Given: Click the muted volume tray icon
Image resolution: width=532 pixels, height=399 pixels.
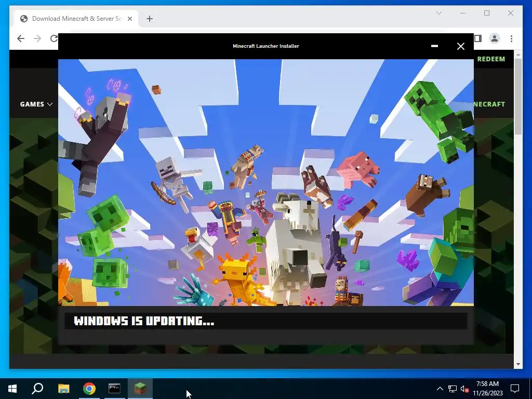Looking at the screenshot, I should click(465, 389).
